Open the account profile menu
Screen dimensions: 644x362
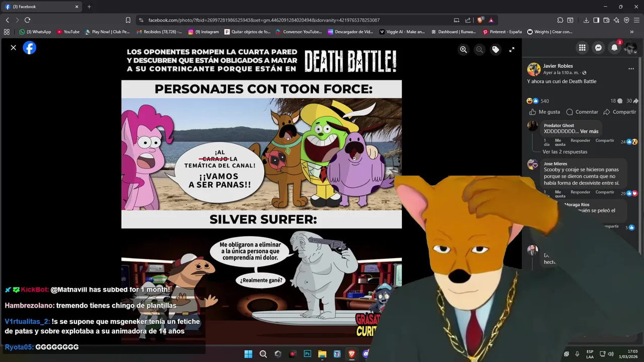click(x=630, y=48)
